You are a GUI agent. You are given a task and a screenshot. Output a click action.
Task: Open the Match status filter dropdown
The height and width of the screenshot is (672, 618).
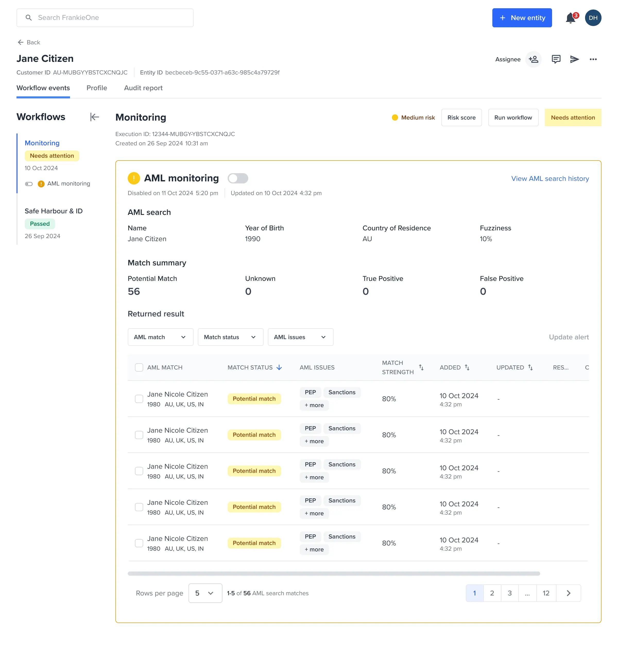(230, 337)
